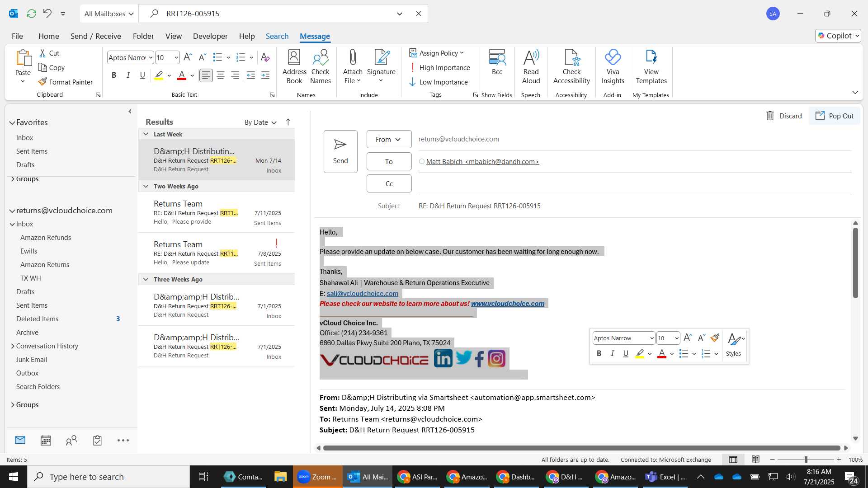Screen dimensions: 868x488
Task: Select left text alignment
Action: [206, 75]
